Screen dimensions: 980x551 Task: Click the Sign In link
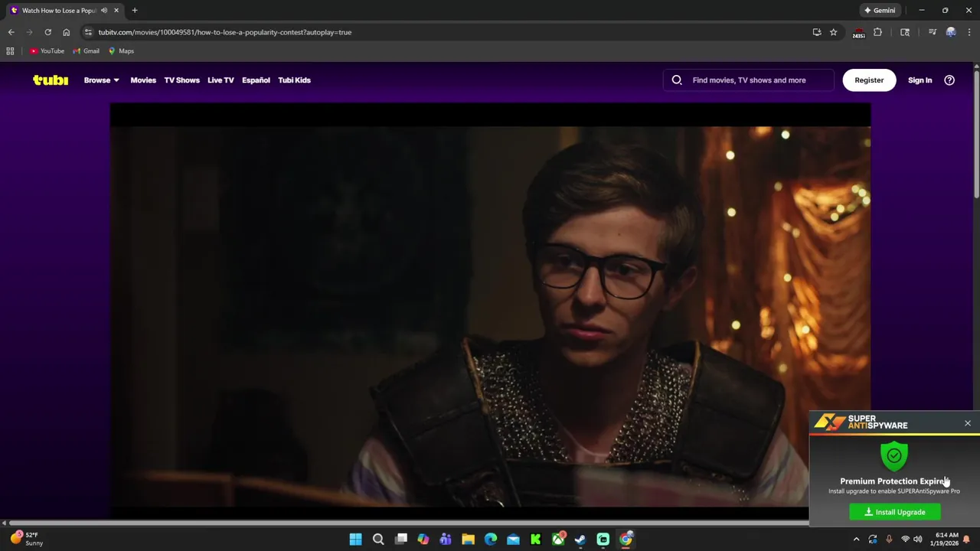tap(920, 80)
